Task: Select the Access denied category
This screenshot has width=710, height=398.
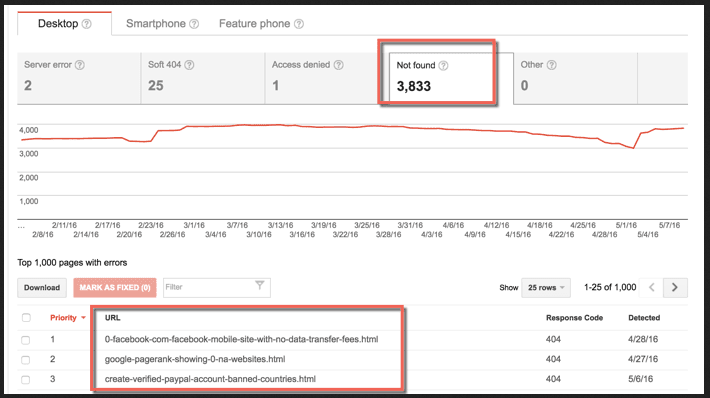Action: (x=327, y=78)
